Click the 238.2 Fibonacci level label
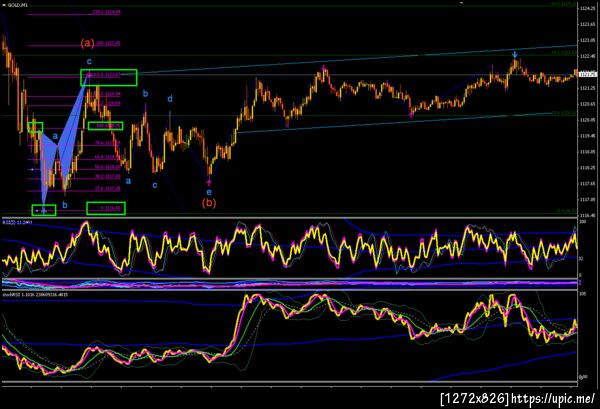The height and width of the screenshot is (409, 600). tap(107, 12)
